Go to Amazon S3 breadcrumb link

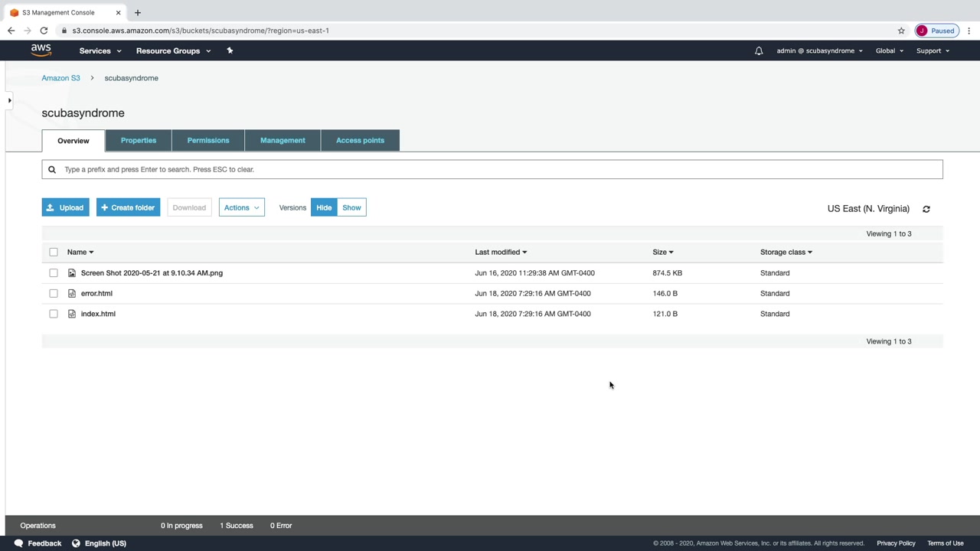60,78
